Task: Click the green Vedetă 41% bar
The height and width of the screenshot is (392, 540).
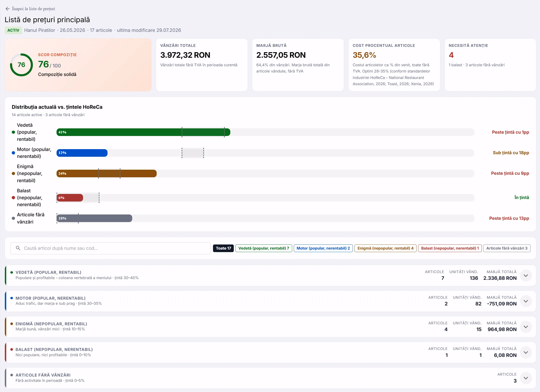Action: click(x=143, y=132)
